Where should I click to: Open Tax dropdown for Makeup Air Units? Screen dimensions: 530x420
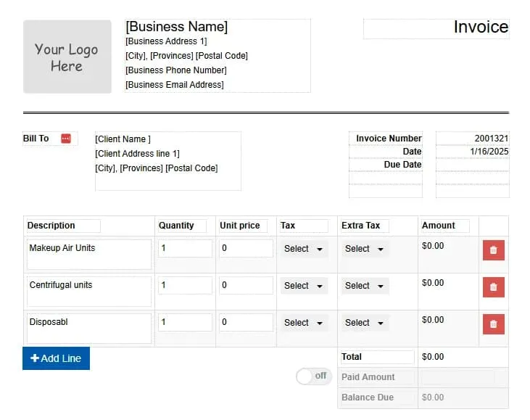click(x=304, y=249)
